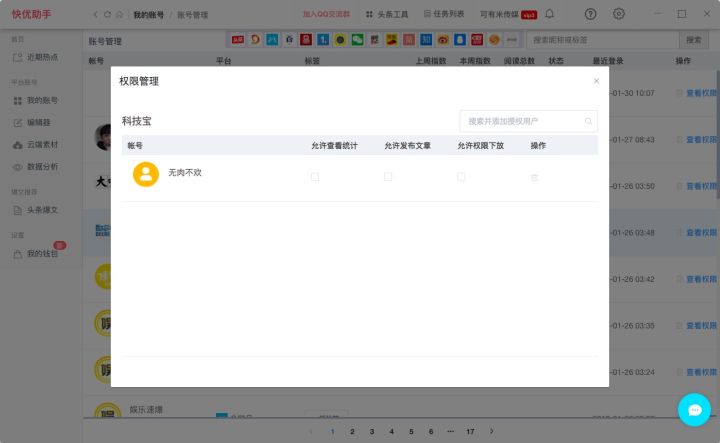
Task: Open 我的账号 in the sidebar
Action: click(x=36, y=100)
